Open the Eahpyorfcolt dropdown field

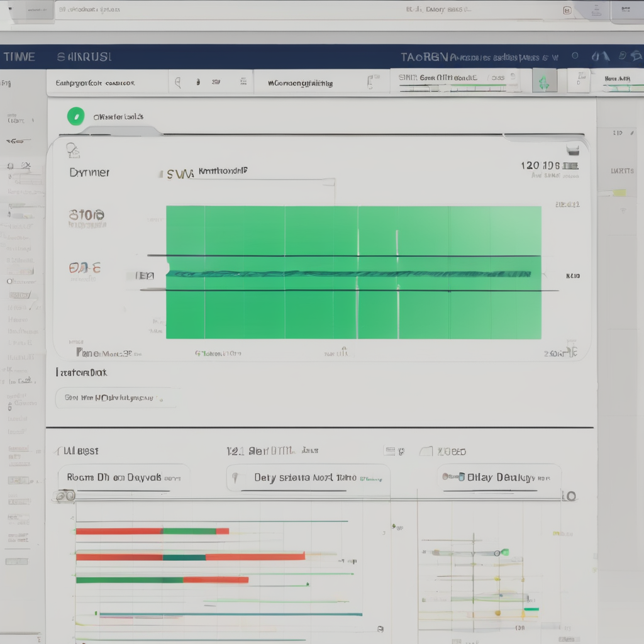tap(107, 82)
